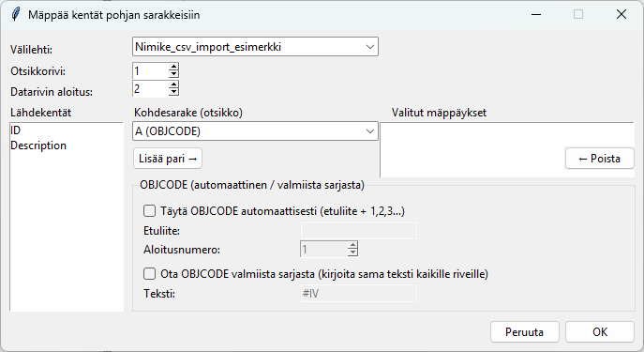Click the Datarivin aloitus number field
Screen dimensions: 644x352
coord(150,88)
